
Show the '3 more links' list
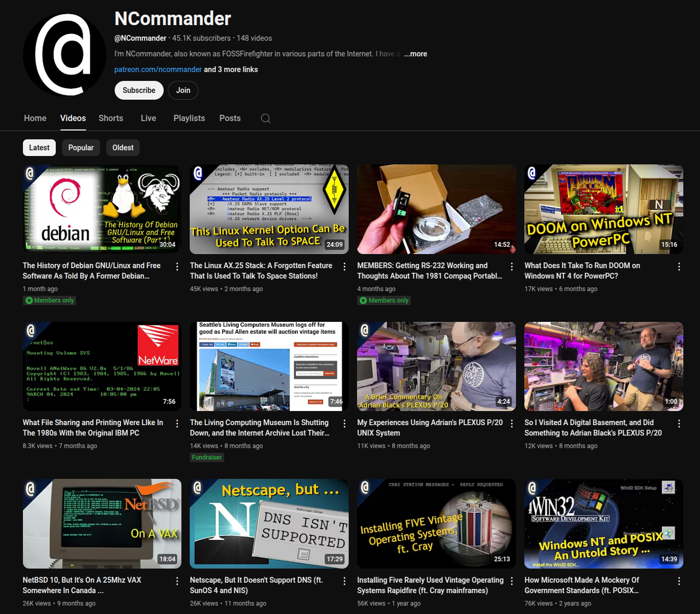coord(231,69)
